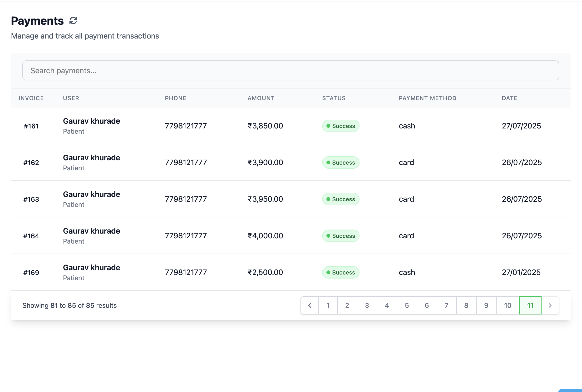582x392 pixels.
Task: Select page 5 in pagination
Action: coord(407,305)
